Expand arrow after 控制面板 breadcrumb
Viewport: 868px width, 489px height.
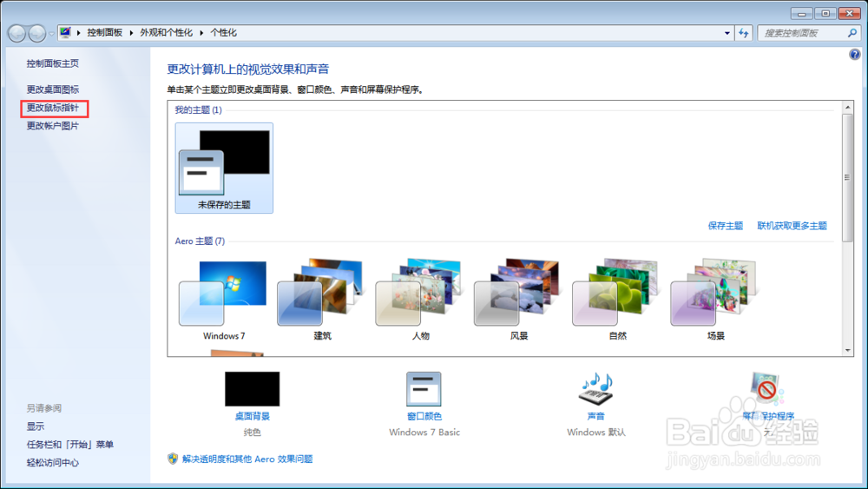point(131,33)
